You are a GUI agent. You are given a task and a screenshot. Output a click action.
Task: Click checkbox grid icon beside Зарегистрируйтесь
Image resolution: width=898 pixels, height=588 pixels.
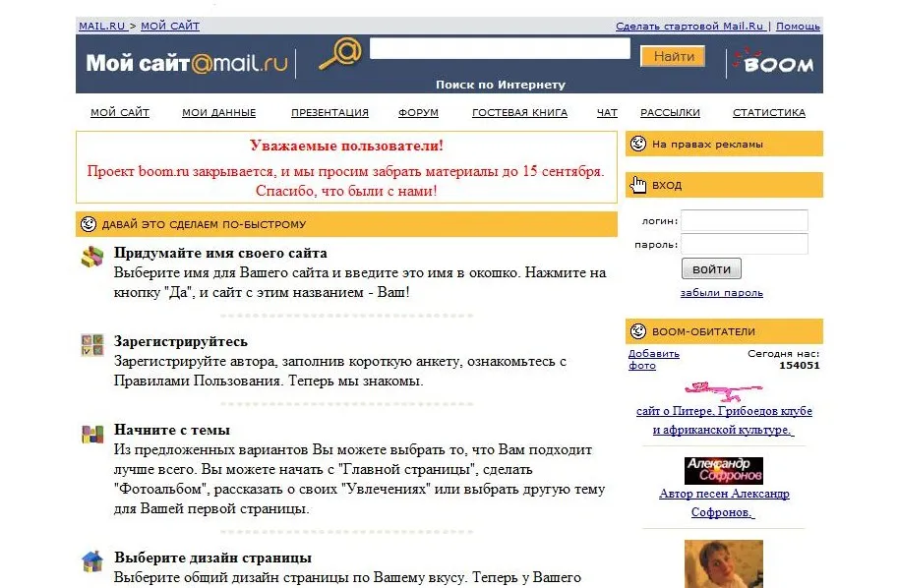tap(92, 345)
